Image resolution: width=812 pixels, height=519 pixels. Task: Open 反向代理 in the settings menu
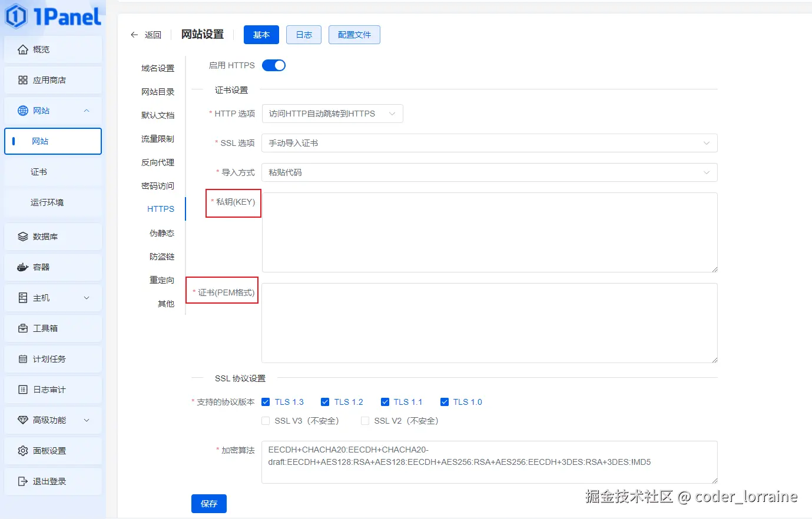(158, 162)
